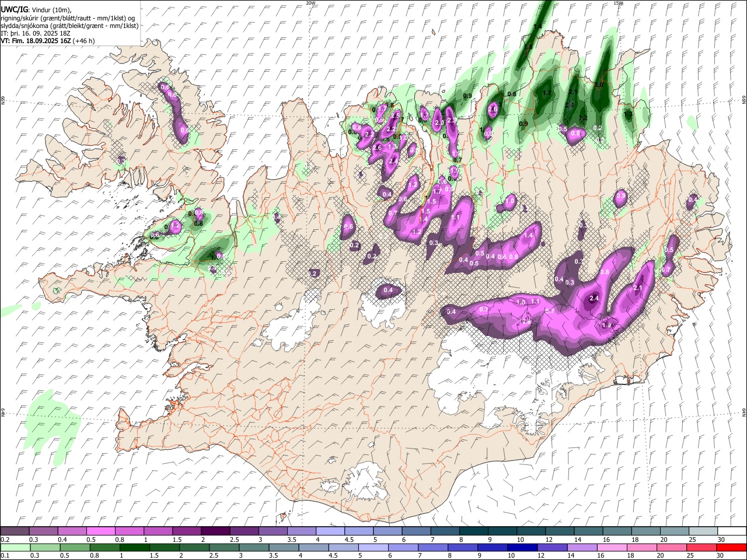Click the "slydda/snjókoma" legend description line
This screenshot has width=747, height=560.
(x=69, y=26)
